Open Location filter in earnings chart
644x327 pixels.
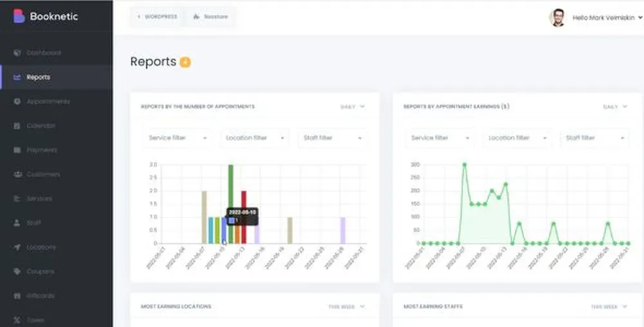(517, 138)
